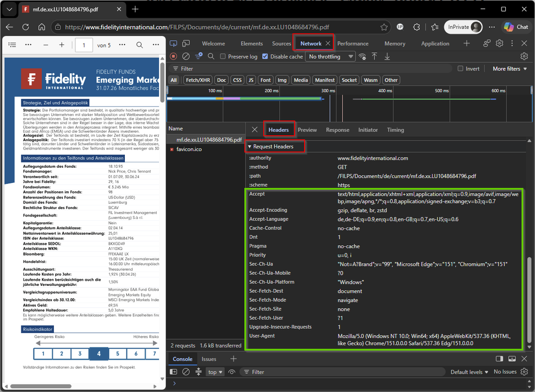The image size is (535, 392).
Task: Open Network panel settings gear
Action: [x=524, y=56]
